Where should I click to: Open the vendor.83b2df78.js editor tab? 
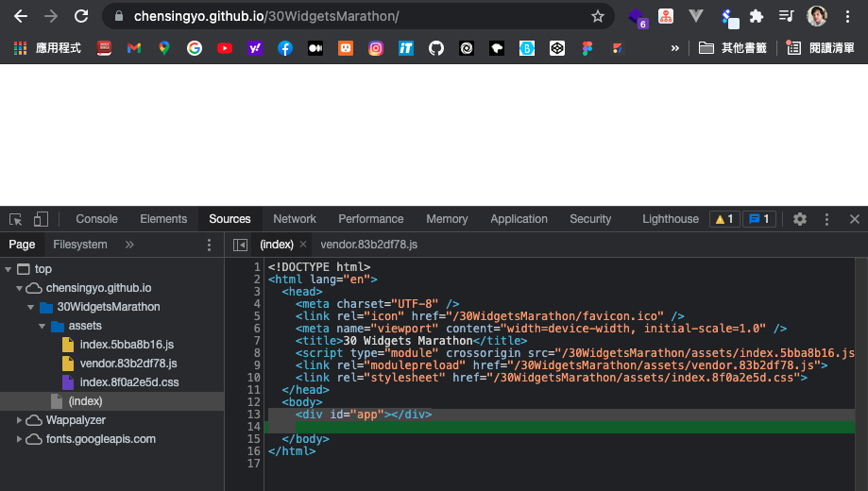pos(368,245)
